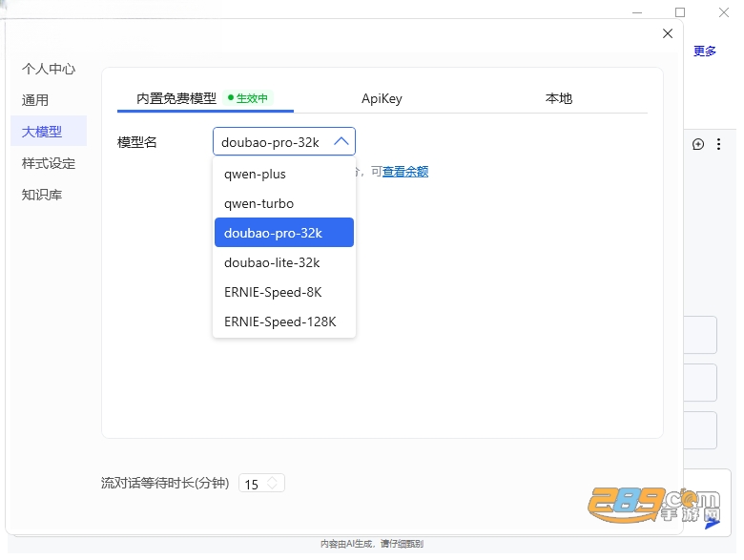Viewport: 744px width, 560px height.
Task: Click new chat plus icon behind dialog
Action: (698, 144)
